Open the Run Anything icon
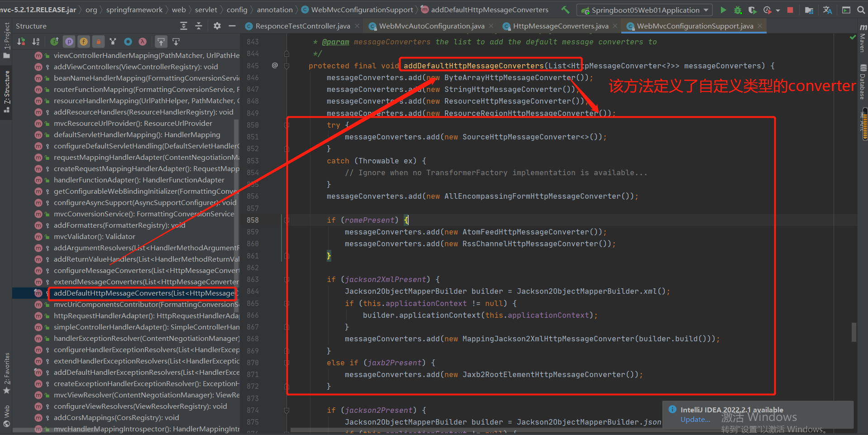This screenshot has height=435, width=868. (x=846, y=10)
